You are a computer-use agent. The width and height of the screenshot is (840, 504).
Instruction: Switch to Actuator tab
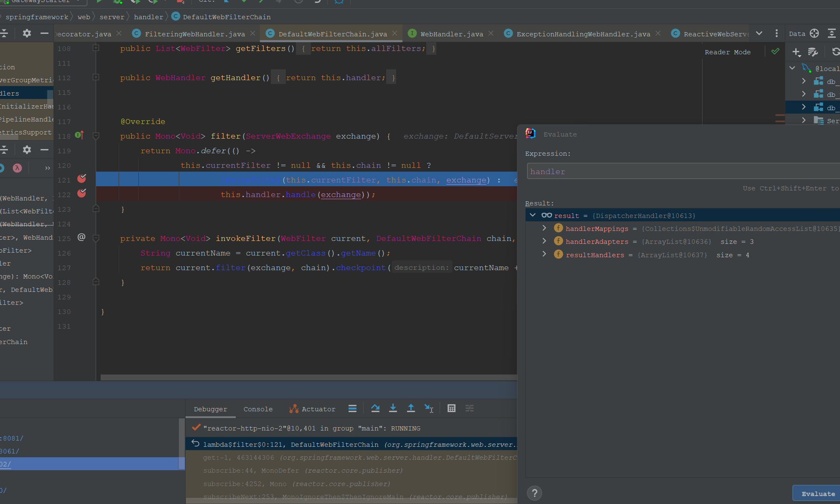pyautogui.click(x=312, y=409)
